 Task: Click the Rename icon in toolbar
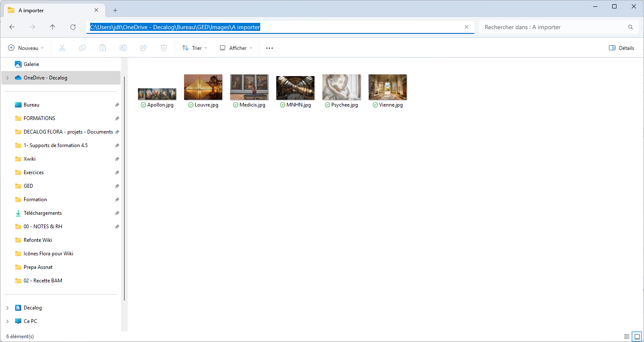click(x=123, y=48)
